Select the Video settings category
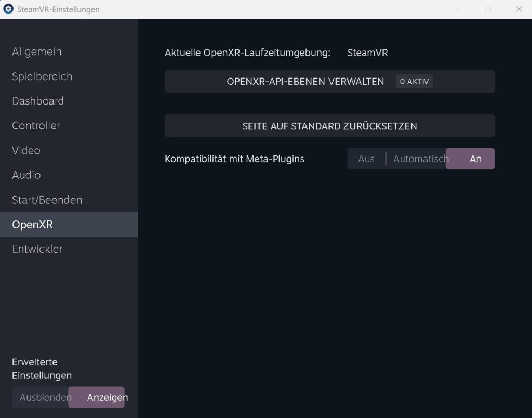This screenshot has width=532, height=418. (x=25, y=150)
